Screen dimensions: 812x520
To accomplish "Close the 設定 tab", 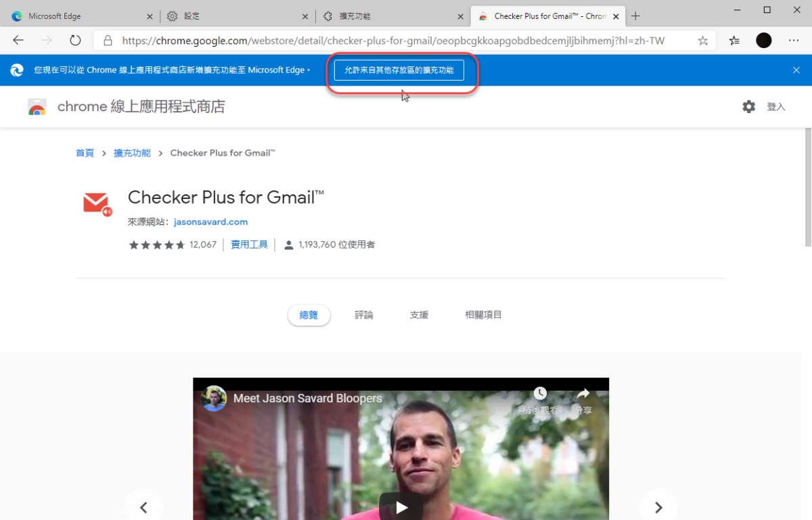I will click(305, 16).
